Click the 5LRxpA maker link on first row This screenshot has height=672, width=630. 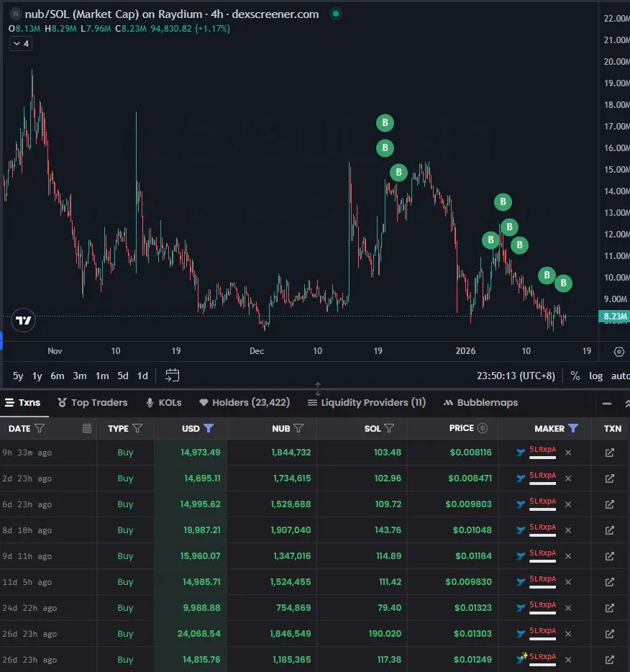coord(543,450)
